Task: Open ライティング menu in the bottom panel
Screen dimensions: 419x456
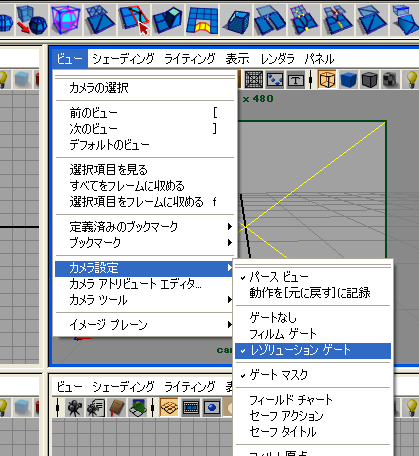Action: click(190, 387)
